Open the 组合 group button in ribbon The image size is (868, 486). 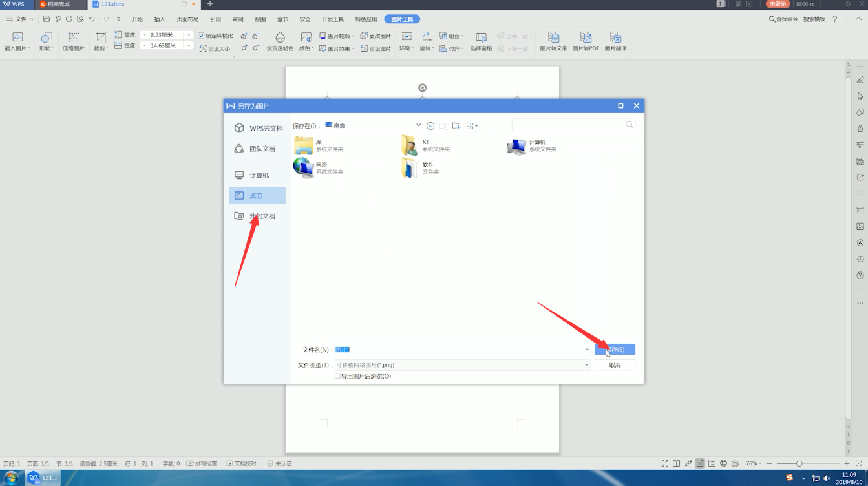pos(450,36)
